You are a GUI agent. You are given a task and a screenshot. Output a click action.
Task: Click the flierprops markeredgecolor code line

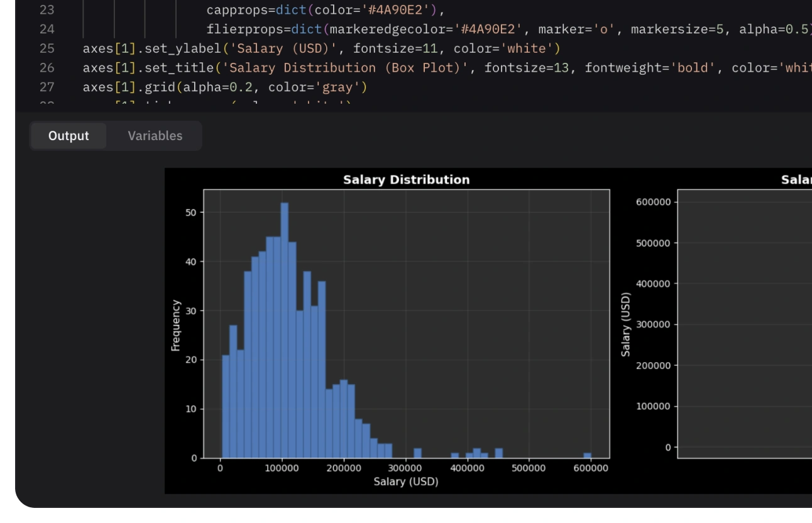tap(440, 29)
